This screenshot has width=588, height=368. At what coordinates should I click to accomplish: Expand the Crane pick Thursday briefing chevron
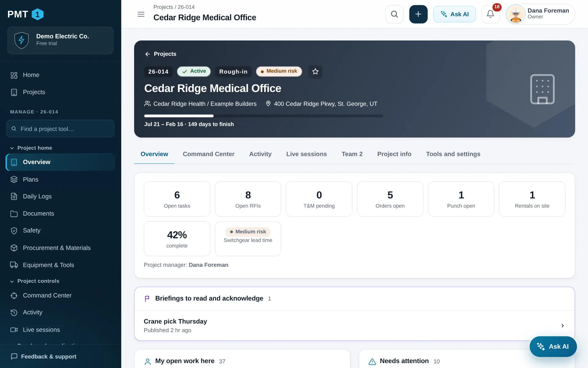tap(563, 326)
